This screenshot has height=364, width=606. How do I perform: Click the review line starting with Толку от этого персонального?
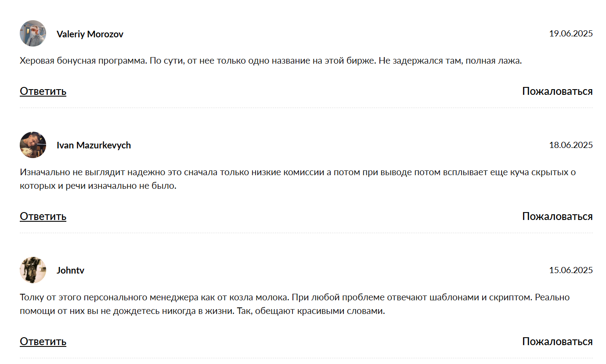295,297
